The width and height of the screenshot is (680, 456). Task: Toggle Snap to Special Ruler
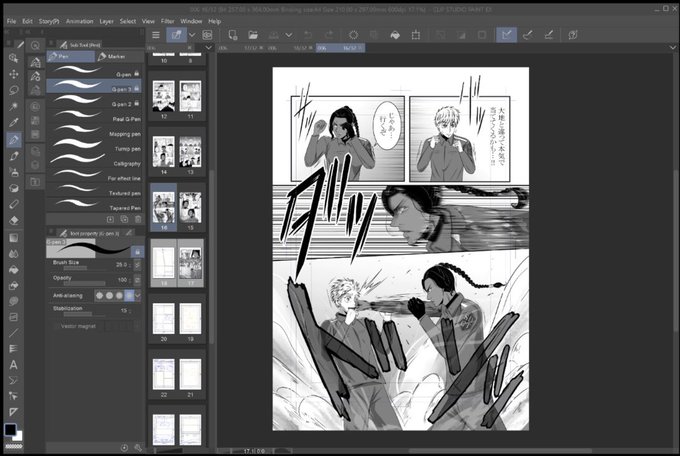(x=528, y=35)
